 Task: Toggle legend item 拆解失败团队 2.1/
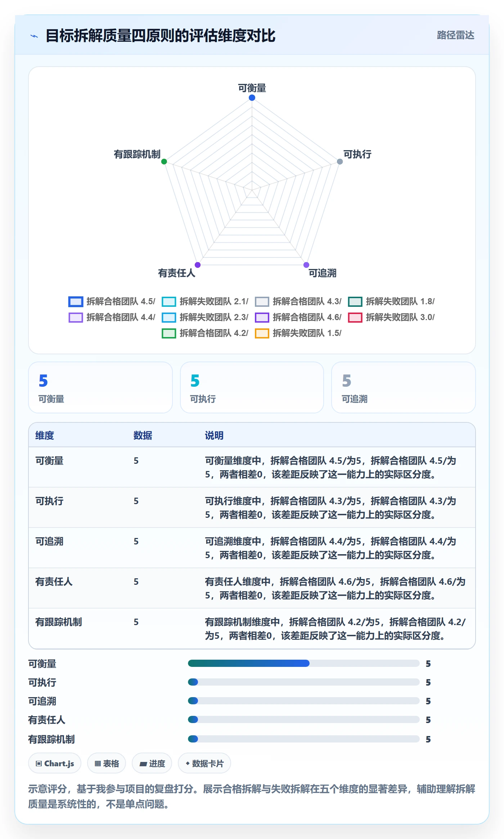click(205, 301)
